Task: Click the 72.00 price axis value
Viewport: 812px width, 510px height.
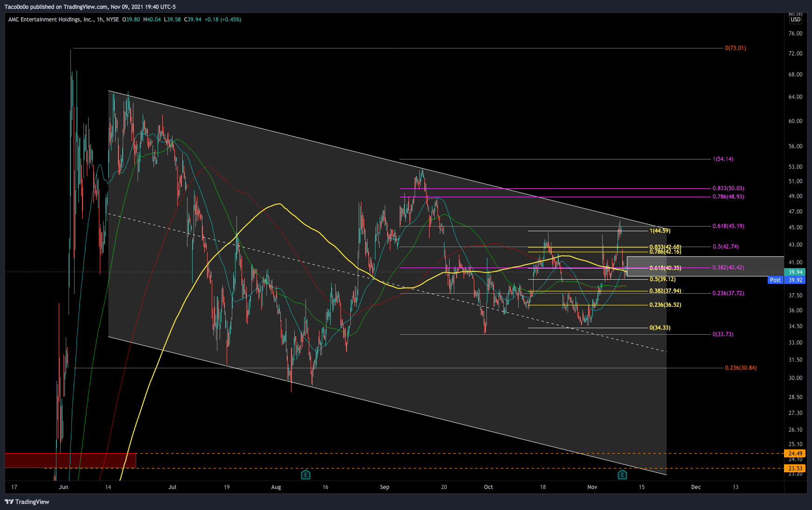Action: [x=795, y=54]
